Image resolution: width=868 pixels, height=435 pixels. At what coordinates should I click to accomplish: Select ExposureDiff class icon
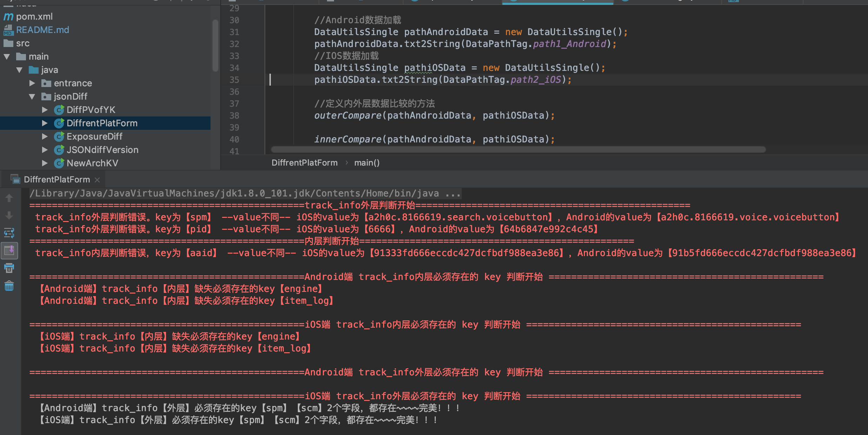click(59, 136)
